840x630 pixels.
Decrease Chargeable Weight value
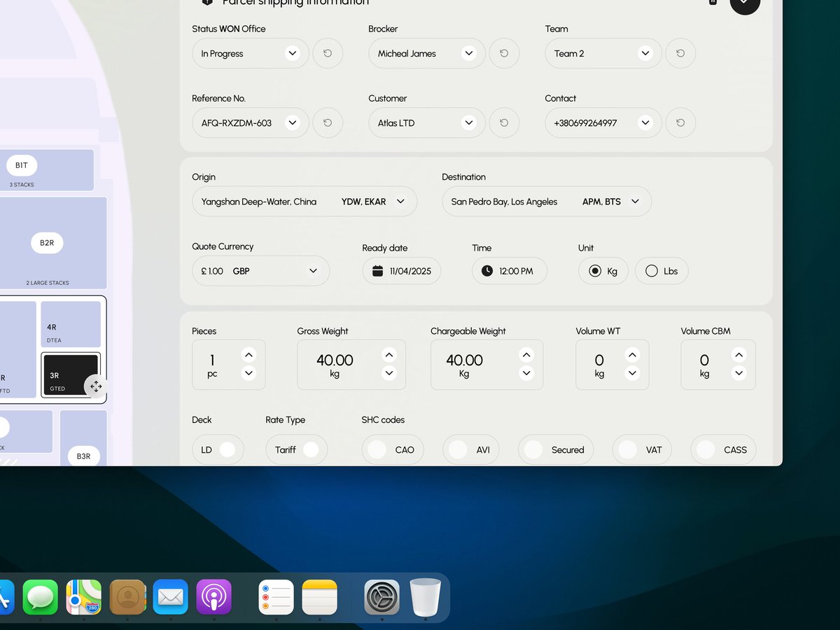click(526, 373)
